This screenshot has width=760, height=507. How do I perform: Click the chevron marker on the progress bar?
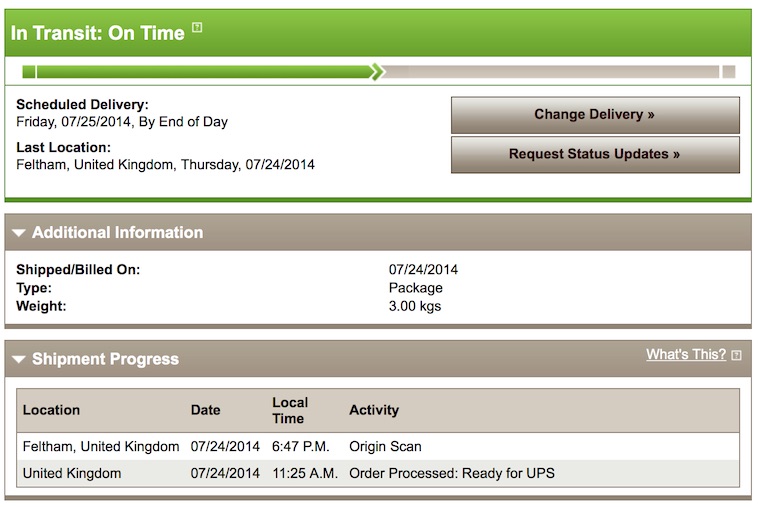point(376,71)
